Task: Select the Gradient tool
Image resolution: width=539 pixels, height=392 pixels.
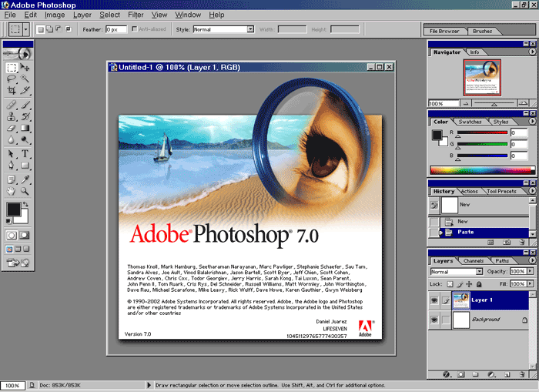Action: [25, 128]
